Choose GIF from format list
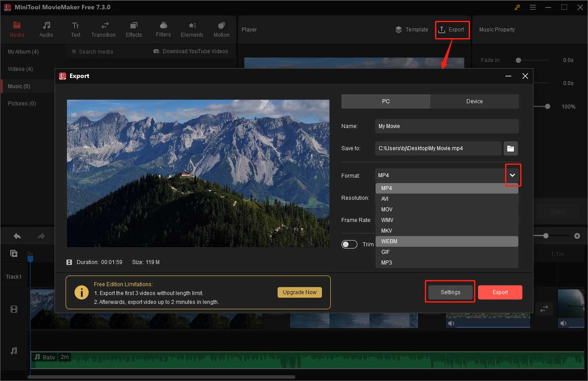 tap(447, 252)
